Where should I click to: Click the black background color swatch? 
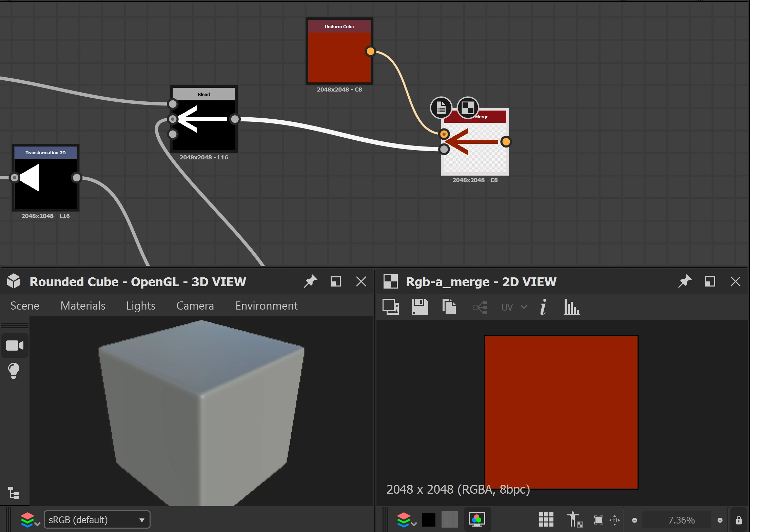(x=429, y=520)
